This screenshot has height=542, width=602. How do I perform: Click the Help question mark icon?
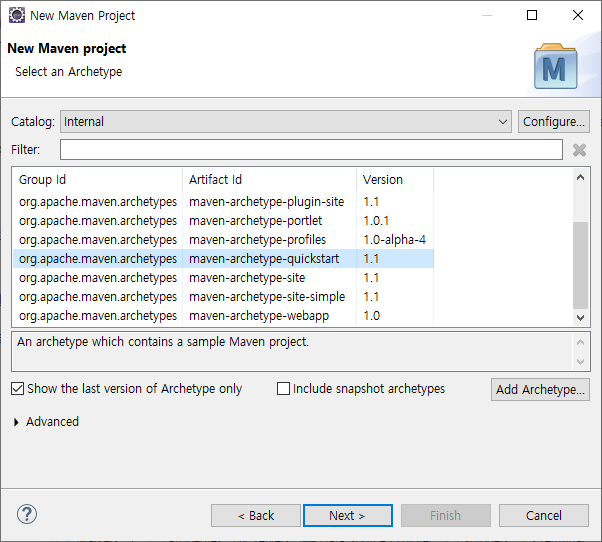pyautogui.click(x=27, y=514)
